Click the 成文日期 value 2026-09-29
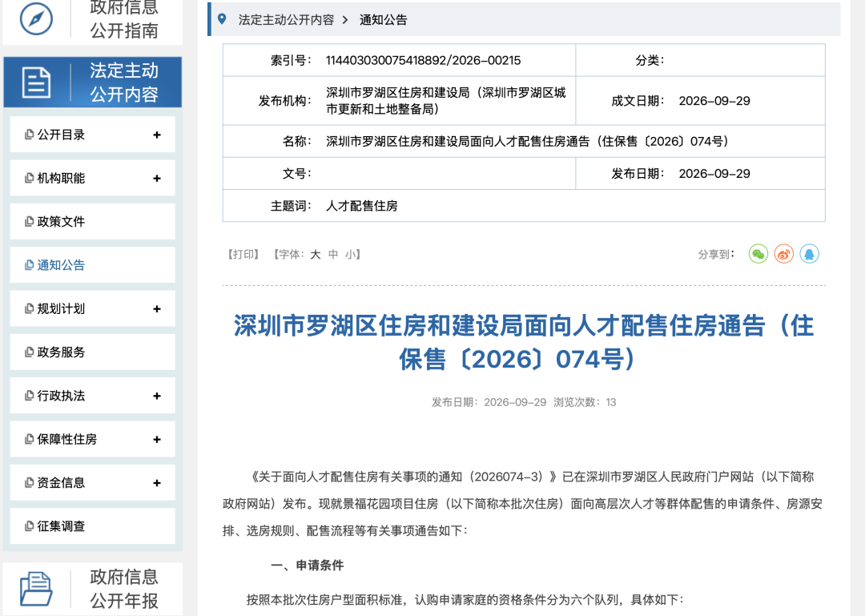This screenshot has width=865, height=616. point(714,101)
